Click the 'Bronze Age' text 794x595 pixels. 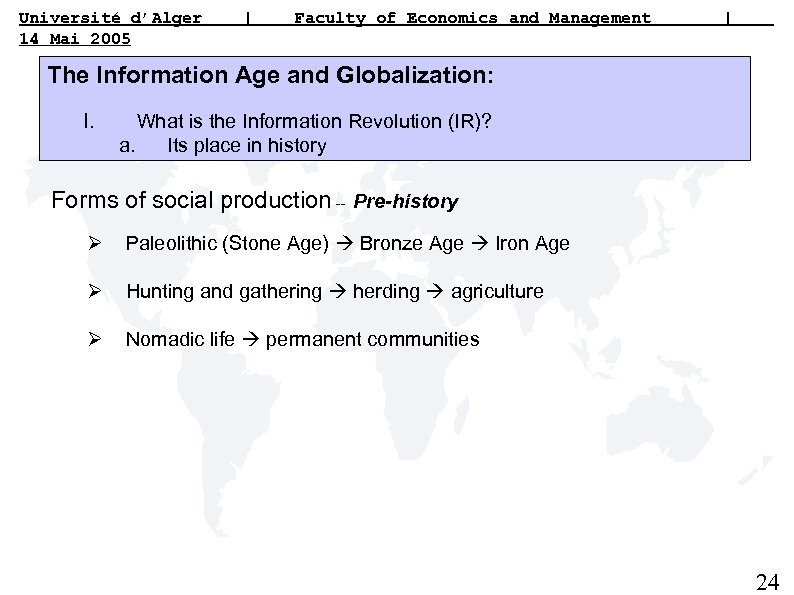pos(411,244)
